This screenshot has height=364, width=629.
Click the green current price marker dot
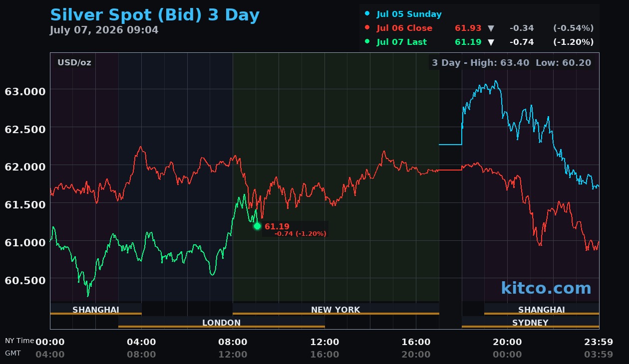[257, 226]
